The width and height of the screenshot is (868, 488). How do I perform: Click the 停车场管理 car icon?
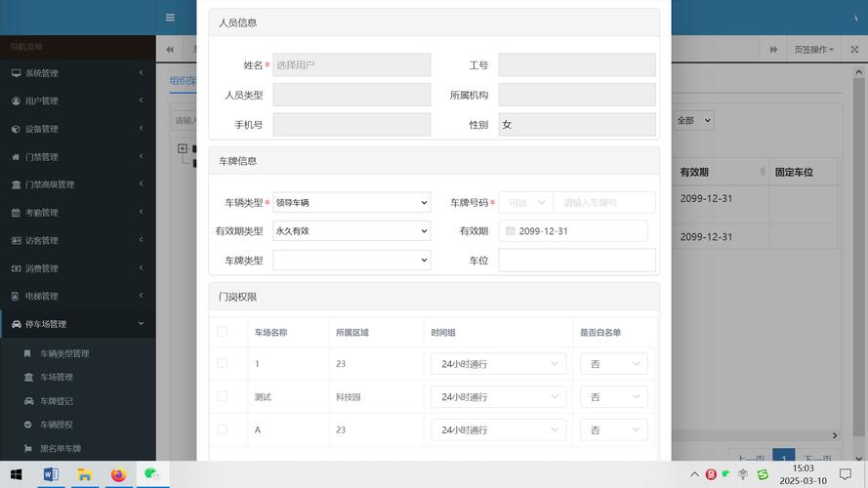(x=16, y=324)
